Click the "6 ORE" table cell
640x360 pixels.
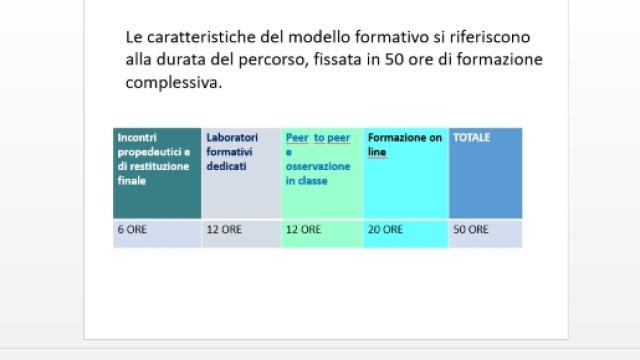point(157,234)
